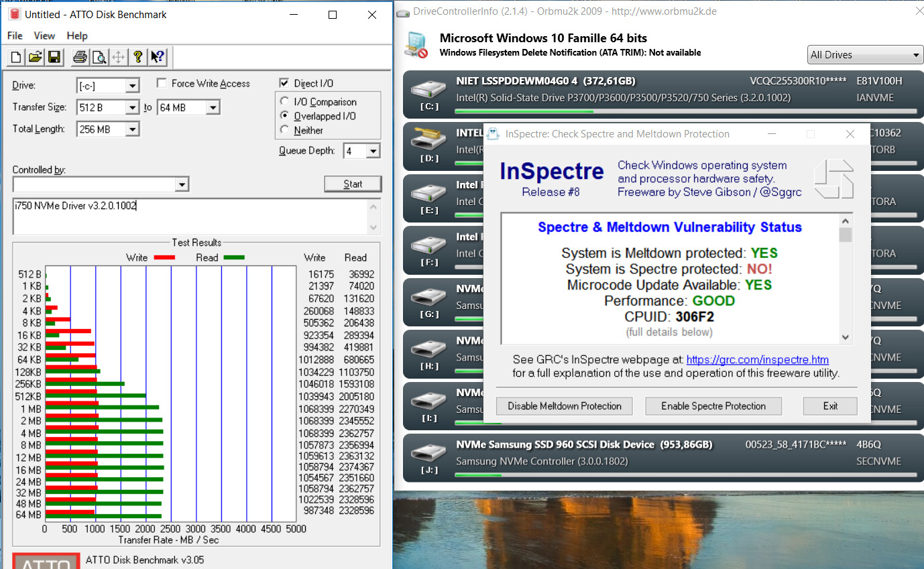Viewport: 924px width, 569px height.
Task: Open the All Drives dropdown in DriveControllerInfo
Action: coord(865,55)
